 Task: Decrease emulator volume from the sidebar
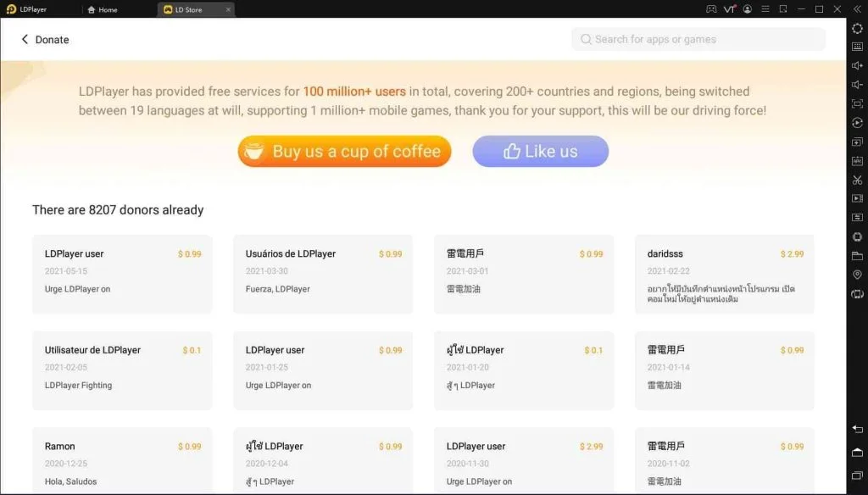click(857, 84)
